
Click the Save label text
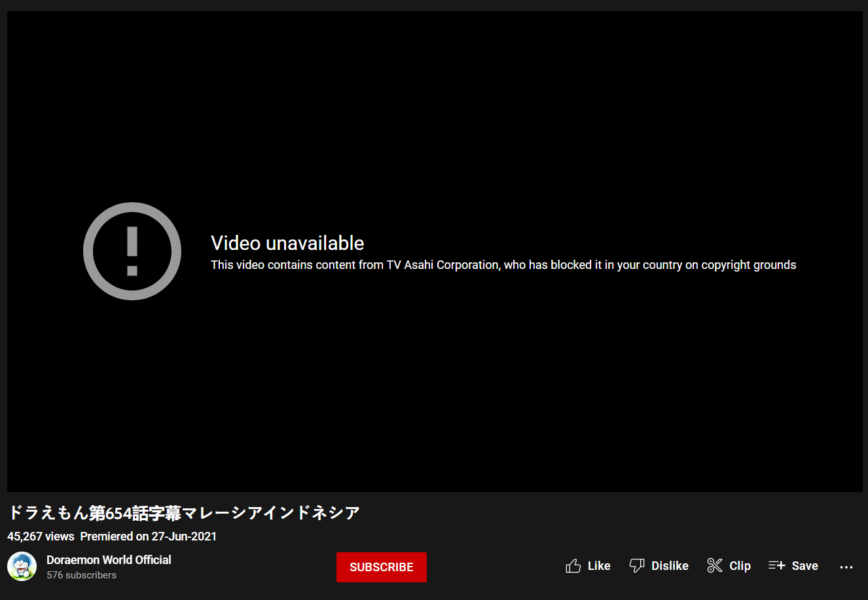(805, 566)
